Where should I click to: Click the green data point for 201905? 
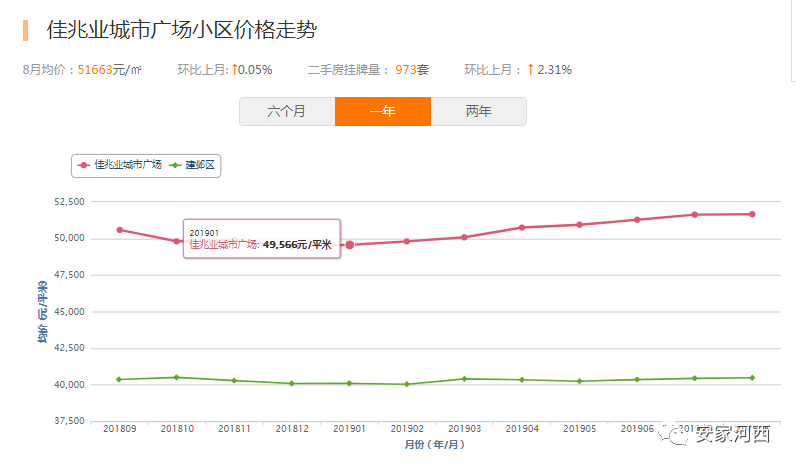coord(580,381)
